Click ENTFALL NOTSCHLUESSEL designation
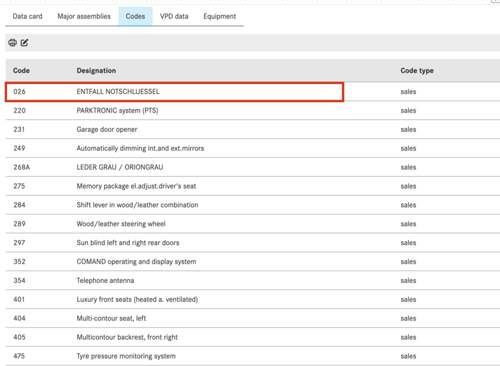Image resolution: width=500 pixels, height=366 pixels. [x=118, y=92]
